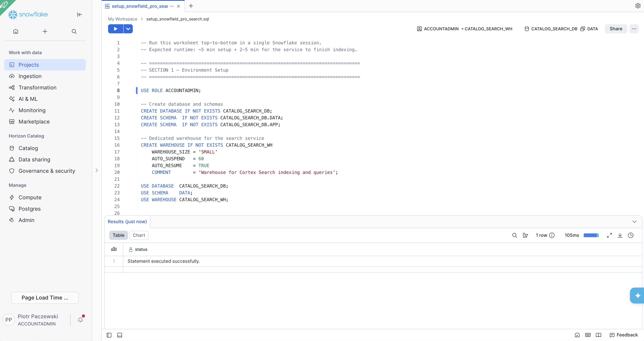Image resolution: width=644 pixels, height=341 pixels.
Task: Change the ACCOUNTADMIN role selector
Action: click(x=438, y=29)
